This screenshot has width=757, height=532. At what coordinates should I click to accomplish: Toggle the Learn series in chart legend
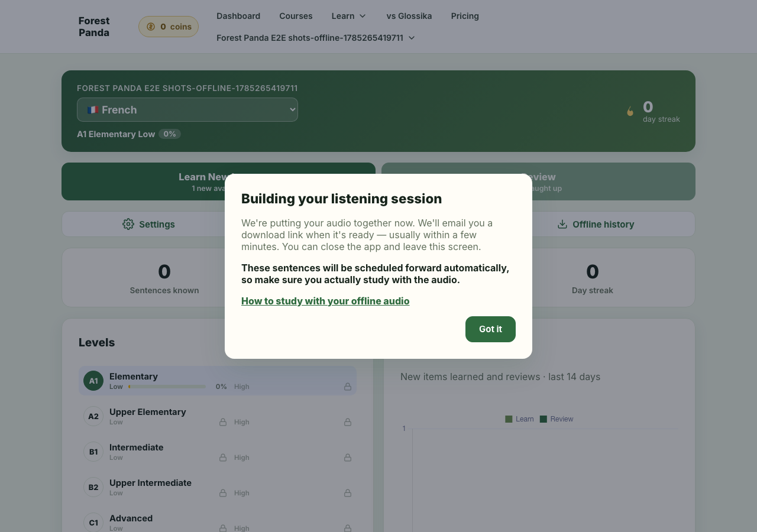coord(519,419)
